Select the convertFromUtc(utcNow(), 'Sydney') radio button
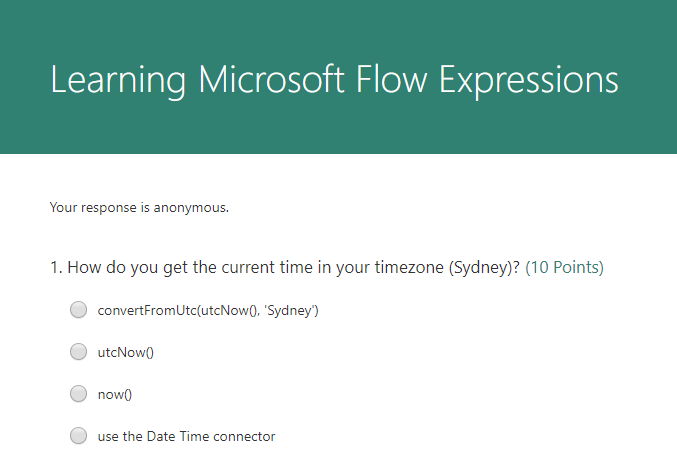 click(78, 310)
